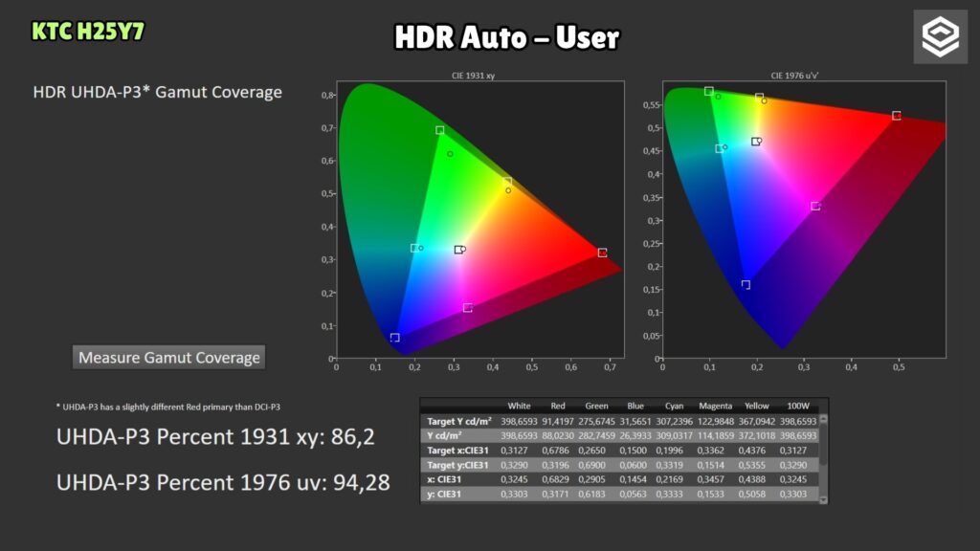
Task: Select the cyan target square in CIE 1931 chart
Action: pyautogui.click(x=414, y=248)
